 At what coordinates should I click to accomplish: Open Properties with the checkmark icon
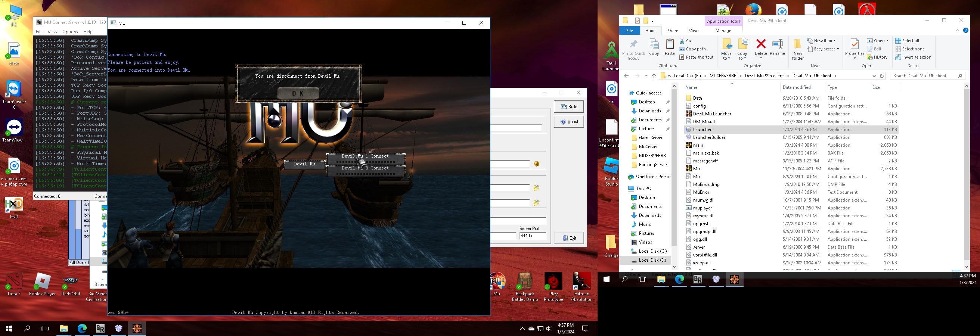tap(855, 47)
